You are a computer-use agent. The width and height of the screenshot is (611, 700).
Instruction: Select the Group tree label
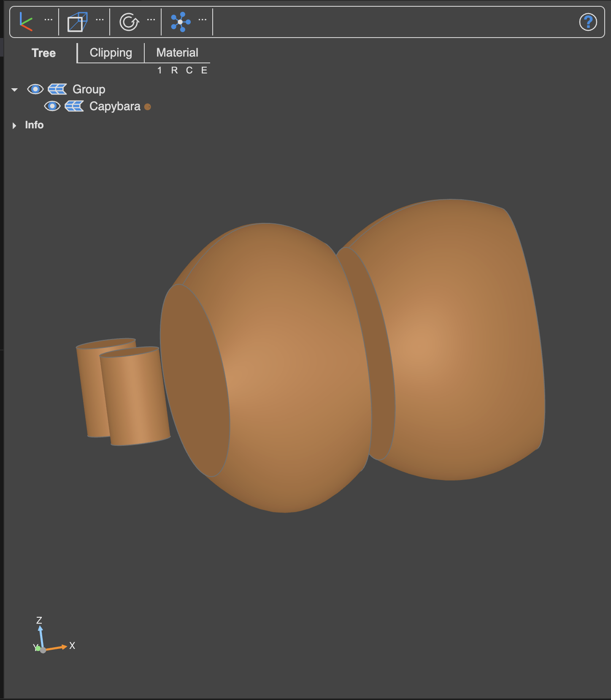coord(89,89)
